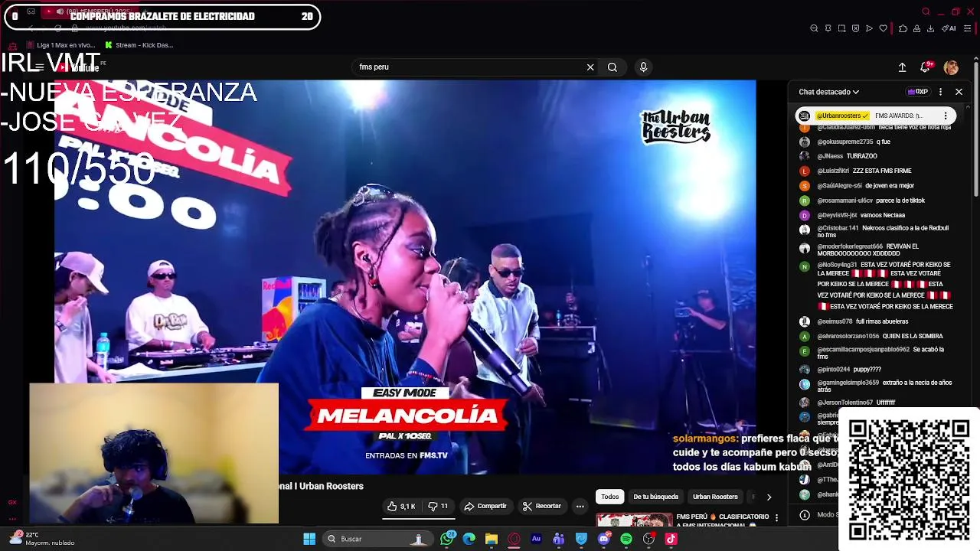Open the browser profile icon in the toolbar
Viewport: 980px width, 551px height.
click(916, 28)
